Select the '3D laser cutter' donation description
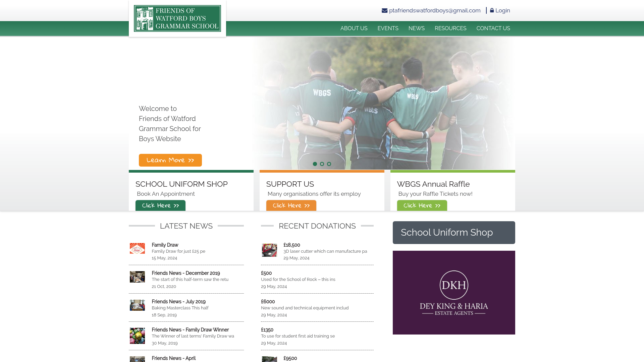This screenshot has height=362, width=644. point(325,251)
